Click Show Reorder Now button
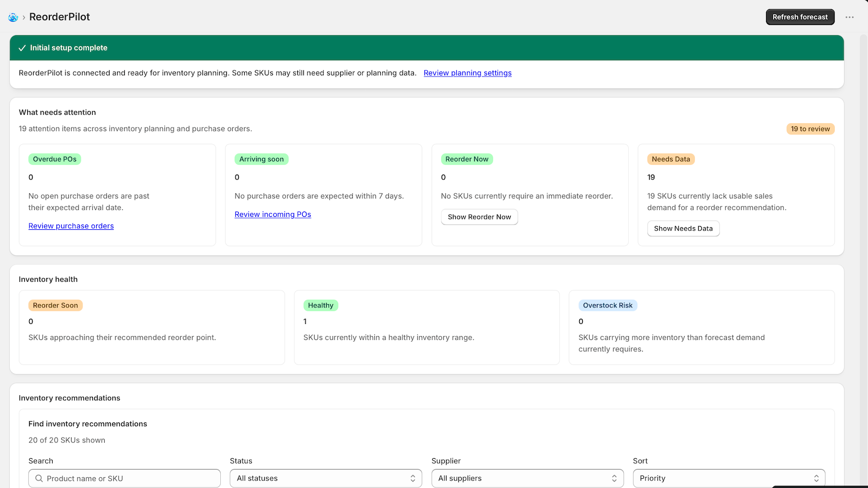Image resolution: width=868 pixels, height=488 pixels. (480, 217)
